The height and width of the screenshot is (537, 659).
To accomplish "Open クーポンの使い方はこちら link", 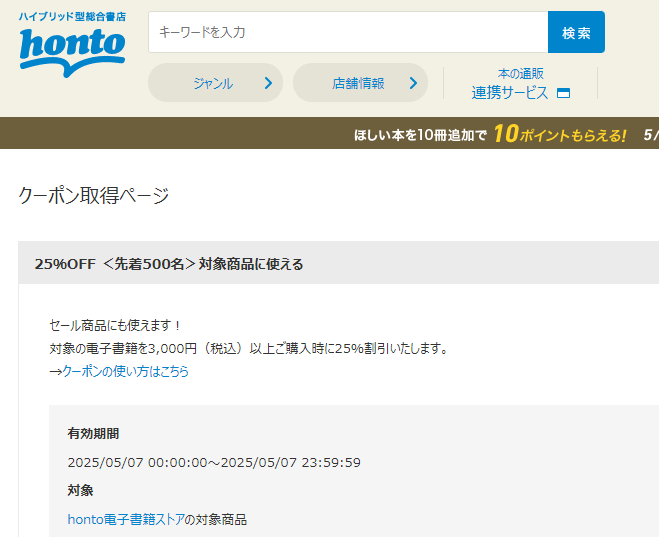I will tap(125, 371).
